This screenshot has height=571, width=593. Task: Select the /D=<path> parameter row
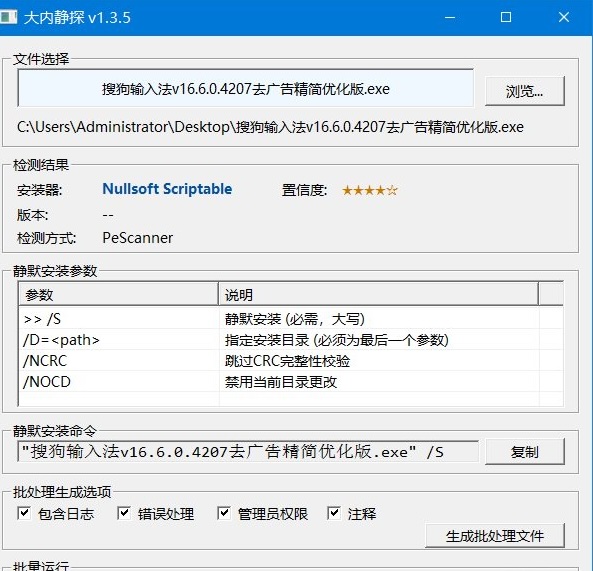pos(290,340)
